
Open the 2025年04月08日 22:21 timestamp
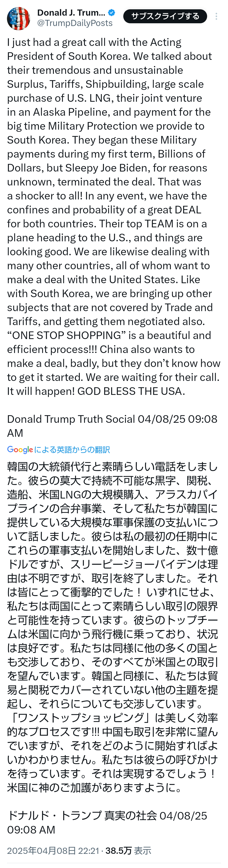tap(53, 850)
